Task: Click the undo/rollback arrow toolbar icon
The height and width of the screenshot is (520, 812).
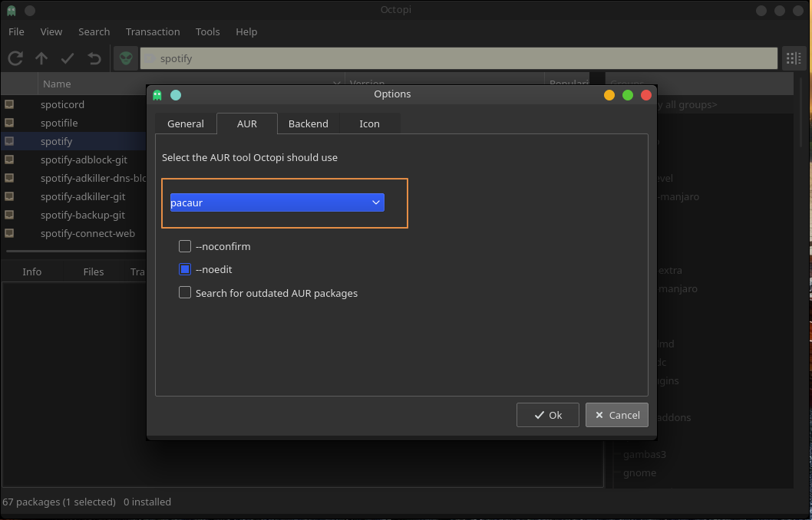Action: click(x=94, y=58)
